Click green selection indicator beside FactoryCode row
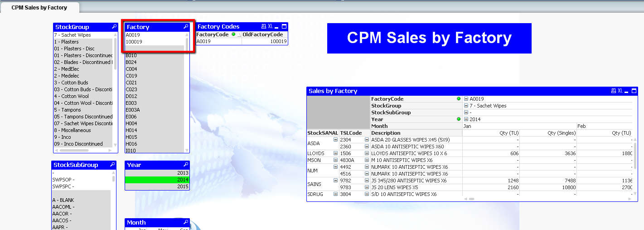Viewport: 644px width, 230px height. point(459,99)
